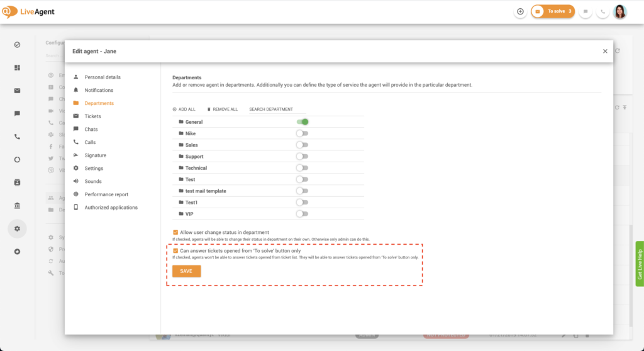Click the To solve button
644x351 pixels.
click(553, 11)
